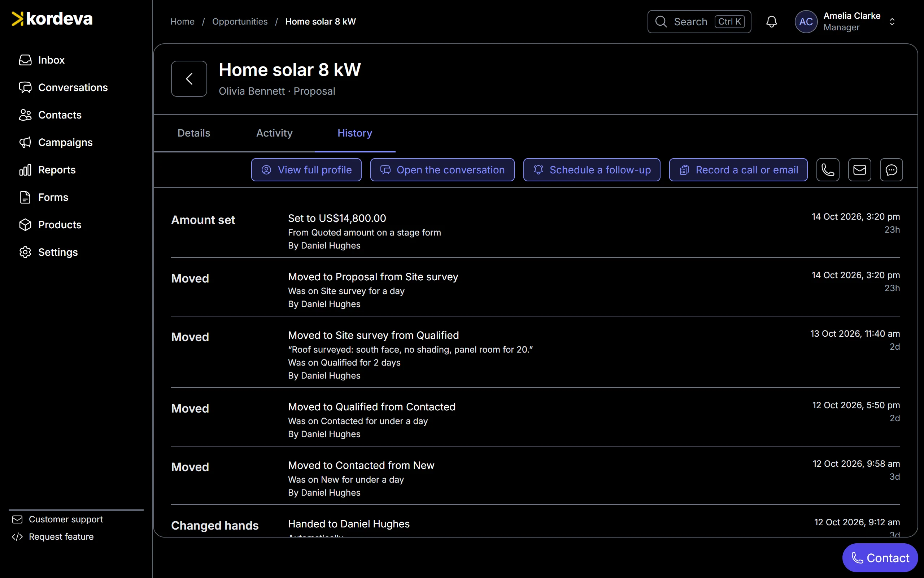Screen dimensions: 924x578
Task: Click Schedule a follow-up button
Action: pos(592,170)
